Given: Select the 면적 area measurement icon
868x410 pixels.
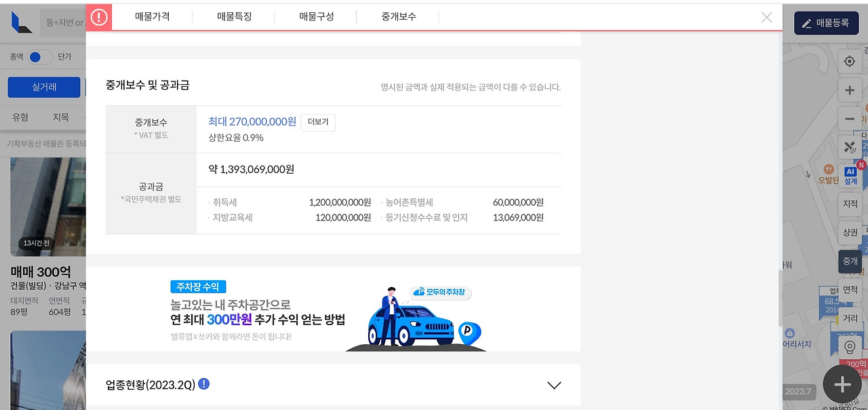Looking at the screenshot, I should click(850, 289).
